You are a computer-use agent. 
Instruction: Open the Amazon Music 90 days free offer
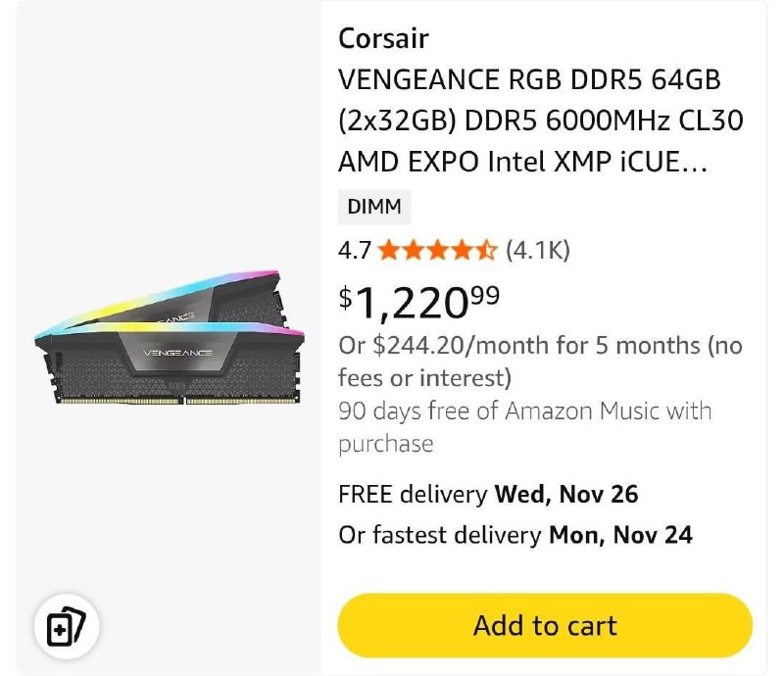point(524,411)
